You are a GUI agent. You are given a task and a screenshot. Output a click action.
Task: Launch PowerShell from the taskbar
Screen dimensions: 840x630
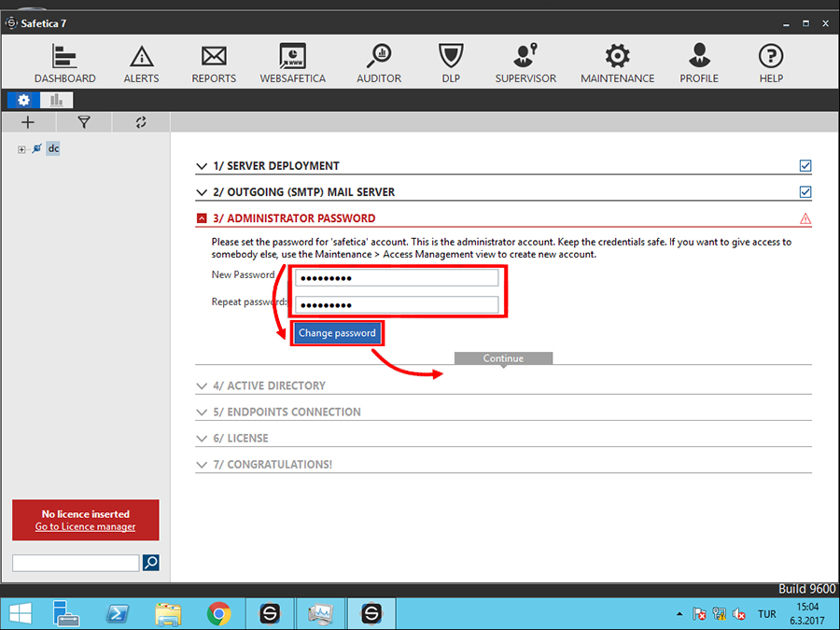point(117,614)
